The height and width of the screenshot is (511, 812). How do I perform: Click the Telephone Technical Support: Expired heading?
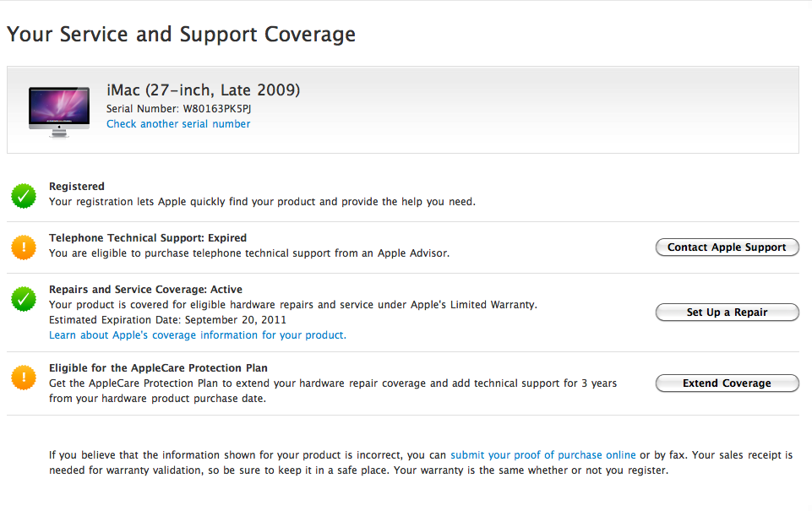coord(148,237)
